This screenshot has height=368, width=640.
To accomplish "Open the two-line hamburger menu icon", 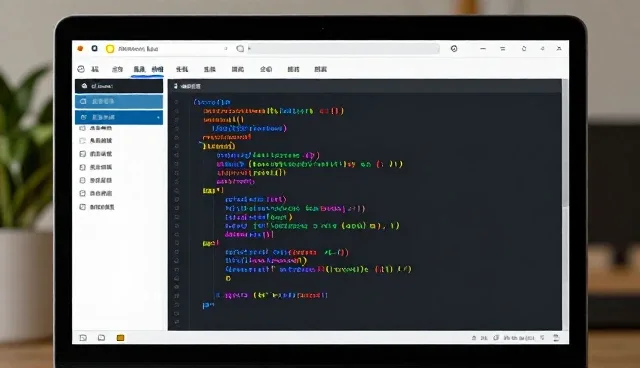I will [502, 49].
